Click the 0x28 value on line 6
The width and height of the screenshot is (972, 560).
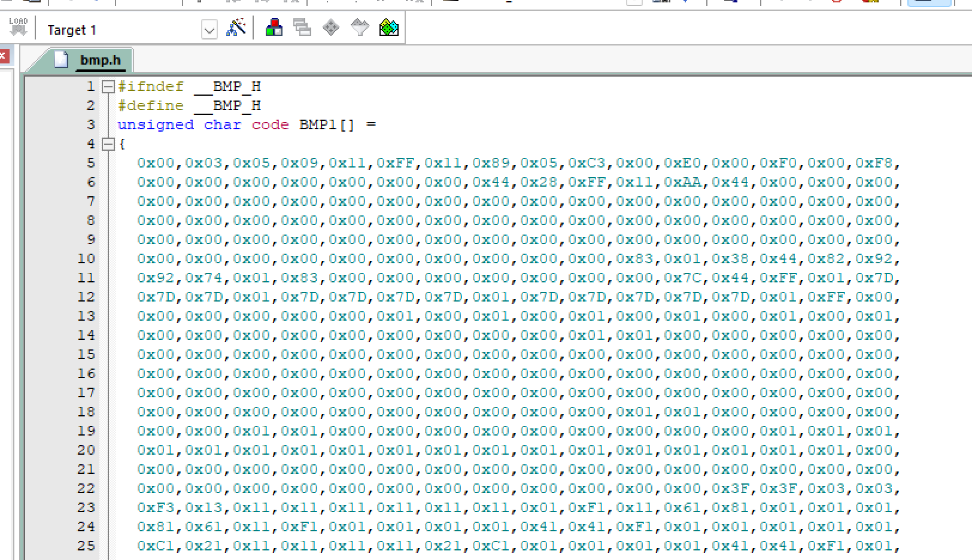coord(539,182)
